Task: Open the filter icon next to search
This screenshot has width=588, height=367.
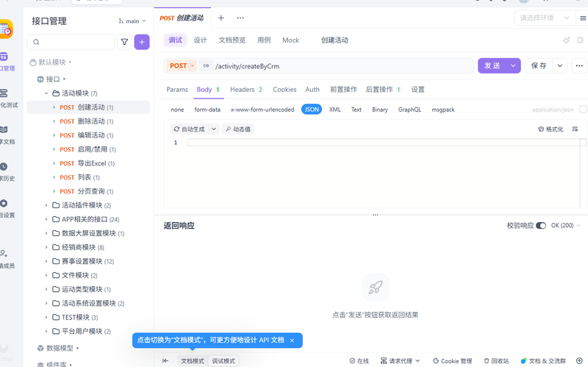Action: click(x=124, y=42)
